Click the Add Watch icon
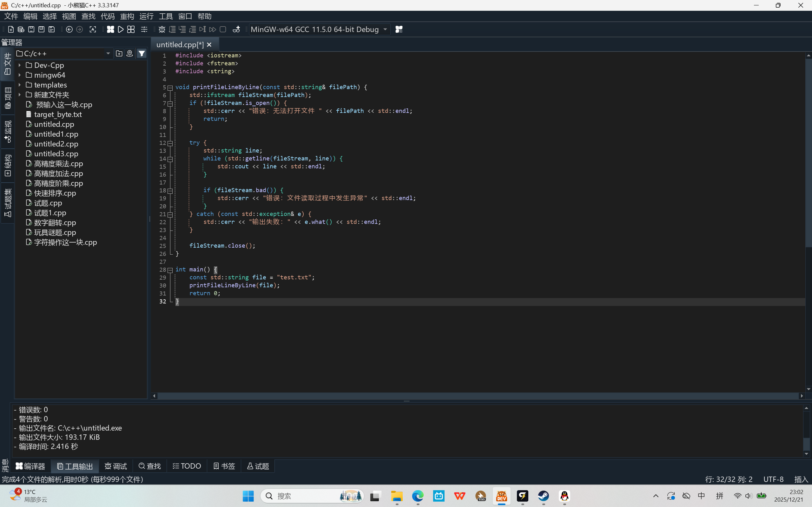Screen dimensions: 812x507 coord(236,29)
